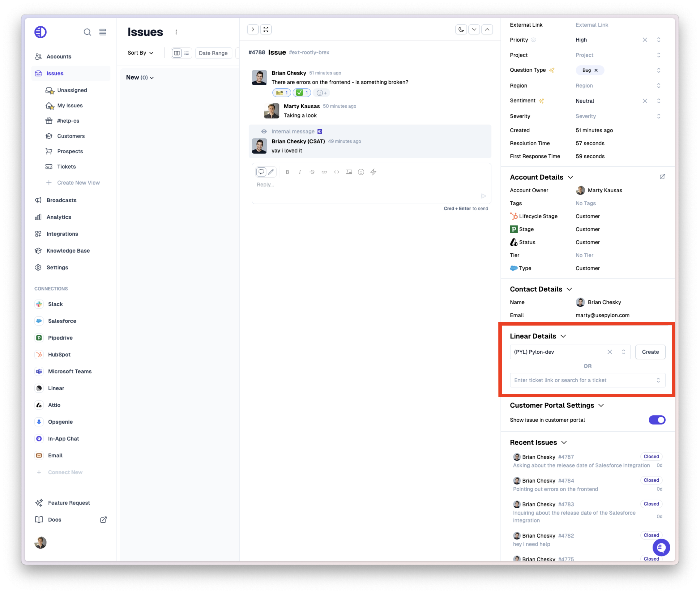700x593 pixels.
Task: Switch to internal note pencil mode
Action: tap(271, 172)
